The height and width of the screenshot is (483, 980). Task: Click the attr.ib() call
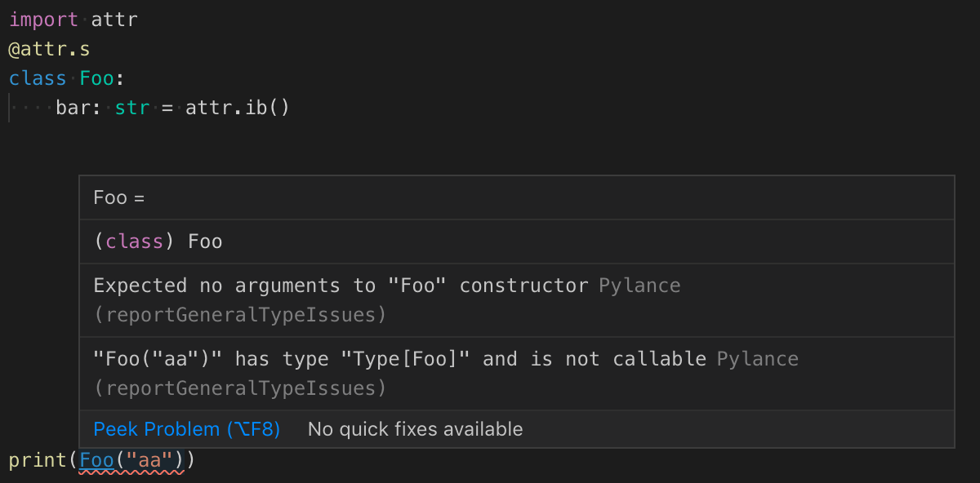click(238, 108)
